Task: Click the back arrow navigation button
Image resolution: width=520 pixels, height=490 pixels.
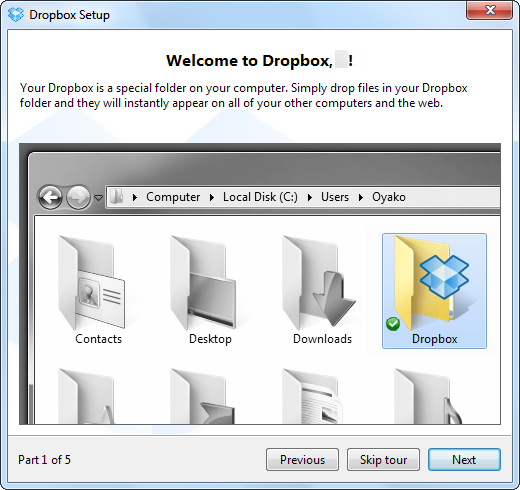Action: (50, 197)
